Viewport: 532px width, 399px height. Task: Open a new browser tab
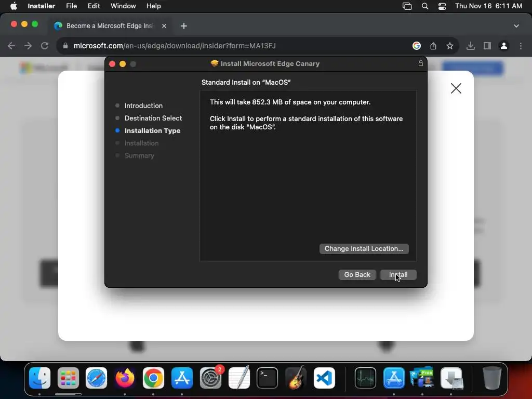[183, 26]
